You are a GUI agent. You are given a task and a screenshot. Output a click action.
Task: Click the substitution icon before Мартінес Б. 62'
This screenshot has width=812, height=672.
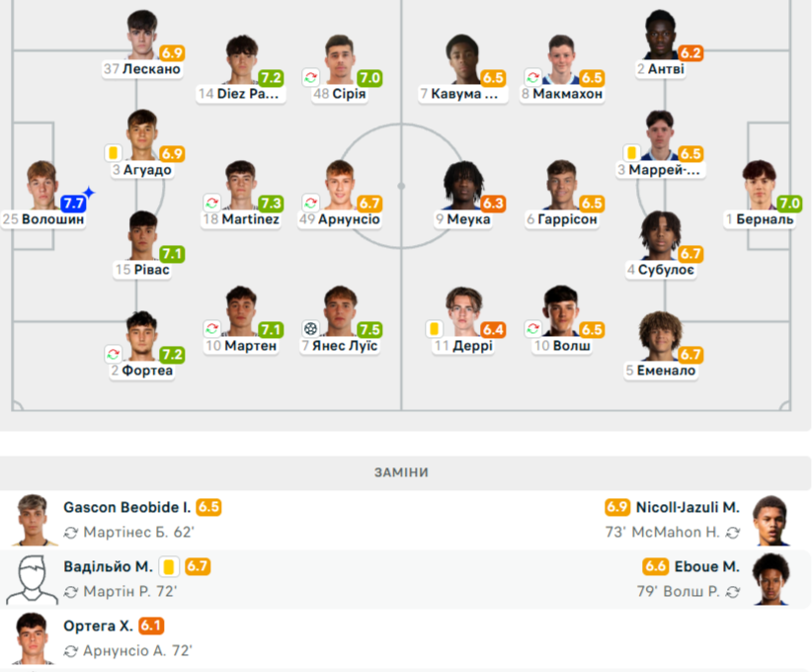[71, 532]
